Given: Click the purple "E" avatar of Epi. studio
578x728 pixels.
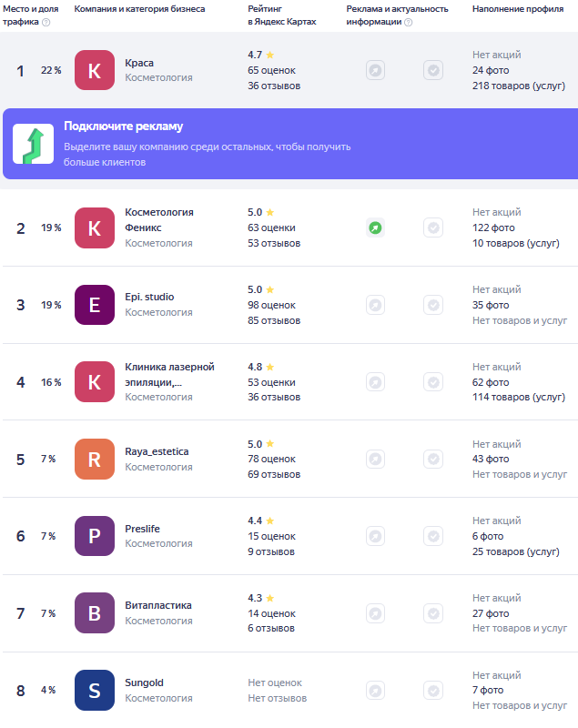Looking at the screenshot, I should point(95,305).
